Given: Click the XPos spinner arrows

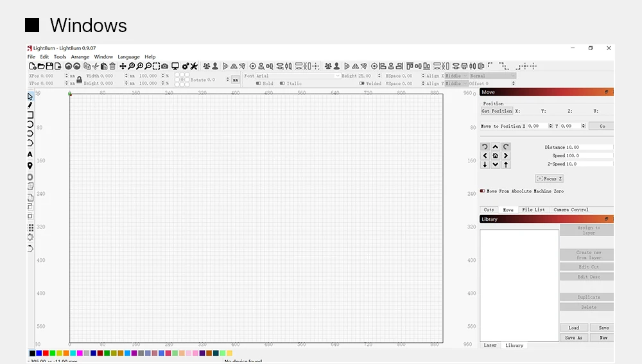Looking at the screenshot, I should click(66, 76).
